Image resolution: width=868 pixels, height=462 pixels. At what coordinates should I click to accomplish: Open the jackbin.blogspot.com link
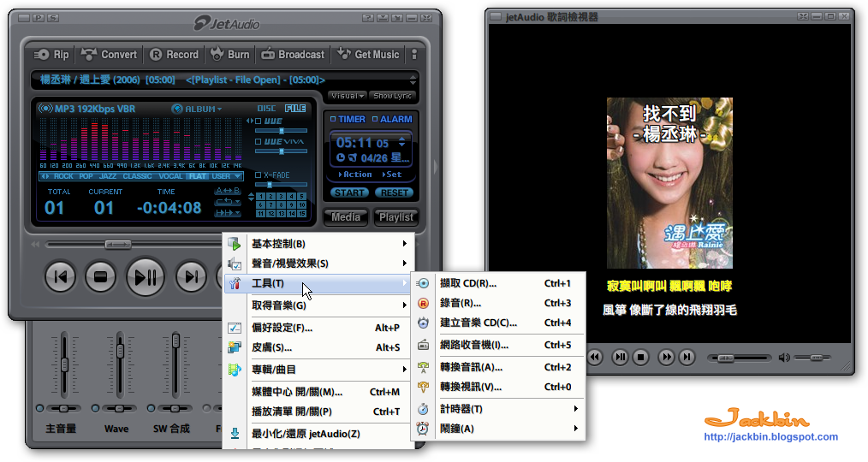(771, 436)
